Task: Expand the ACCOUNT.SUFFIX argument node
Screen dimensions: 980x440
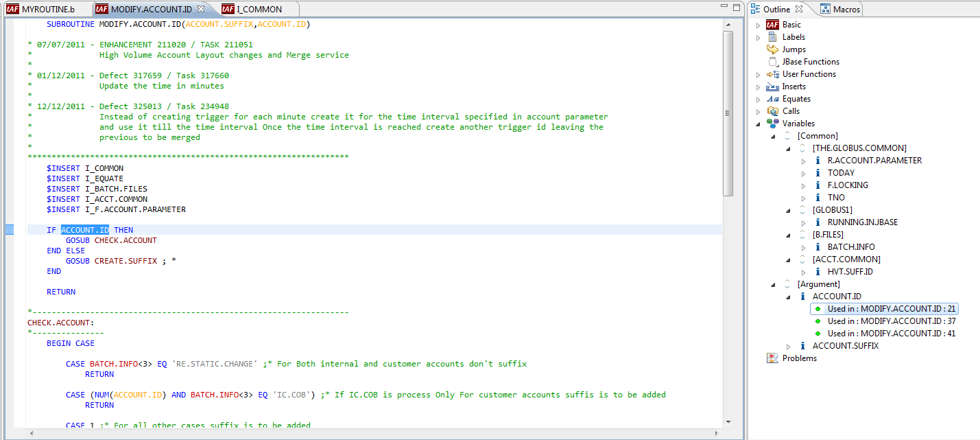Action: 789,346
